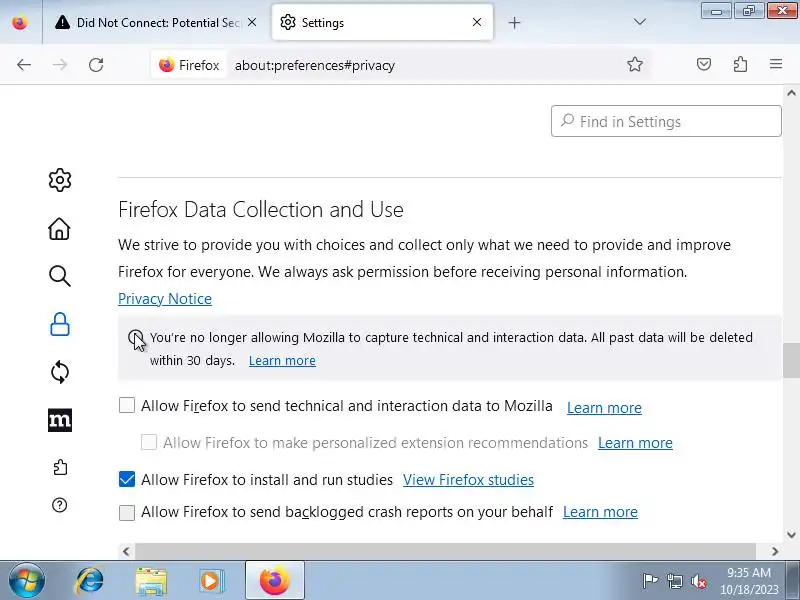800x600 pixels.
Task: Uncheck Allow Firefox to install and run studies
Action: click(x=127, y=480)
